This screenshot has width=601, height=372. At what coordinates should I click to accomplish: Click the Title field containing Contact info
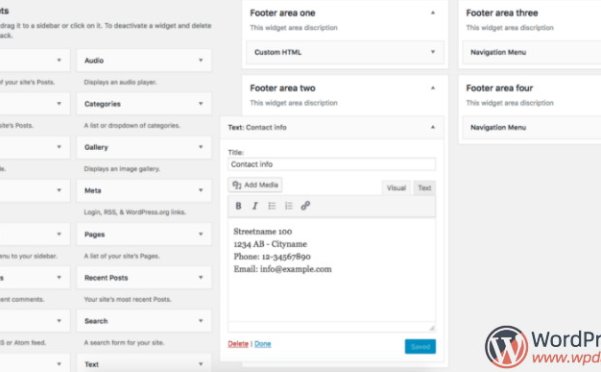pyautogui.click(x=332, y=164)
